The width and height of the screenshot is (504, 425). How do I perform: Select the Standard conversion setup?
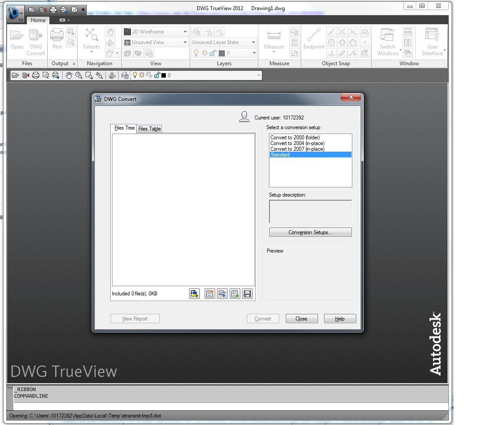click(310, 155)
